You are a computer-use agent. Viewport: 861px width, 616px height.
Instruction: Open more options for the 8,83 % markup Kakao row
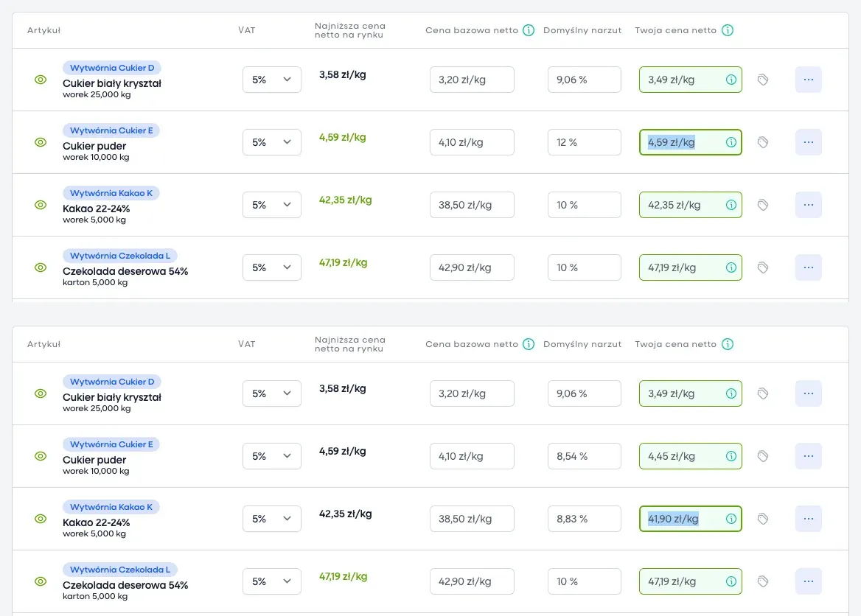pyautogui.click(x=808, y=519)
